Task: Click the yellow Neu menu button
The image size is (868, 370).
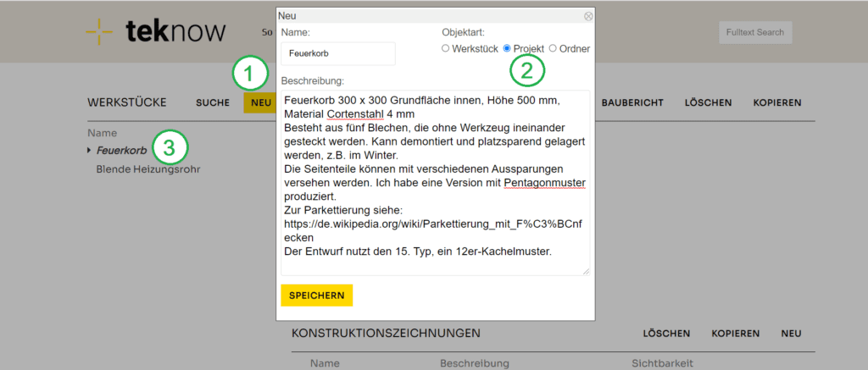Action: pyautogui.click(x=259, y=102)
